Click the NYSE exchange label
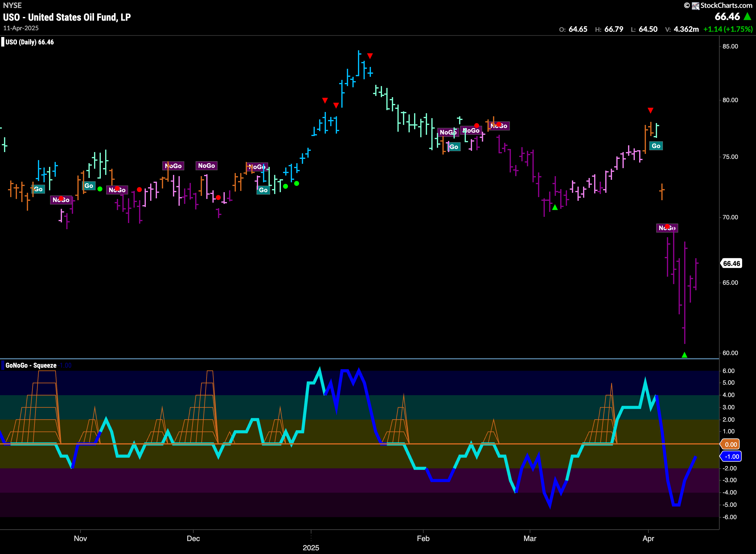756x554 pixels. coord(12,5)
